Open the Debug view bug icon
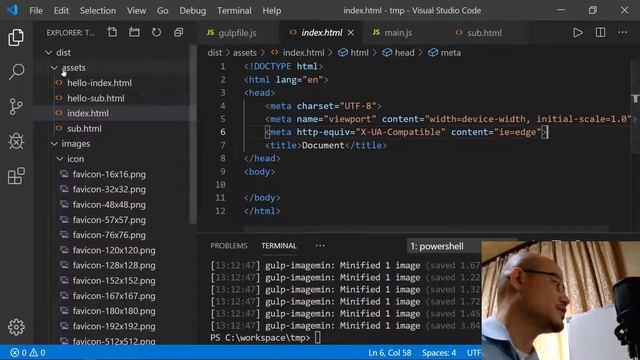 (x=16, y=141)
